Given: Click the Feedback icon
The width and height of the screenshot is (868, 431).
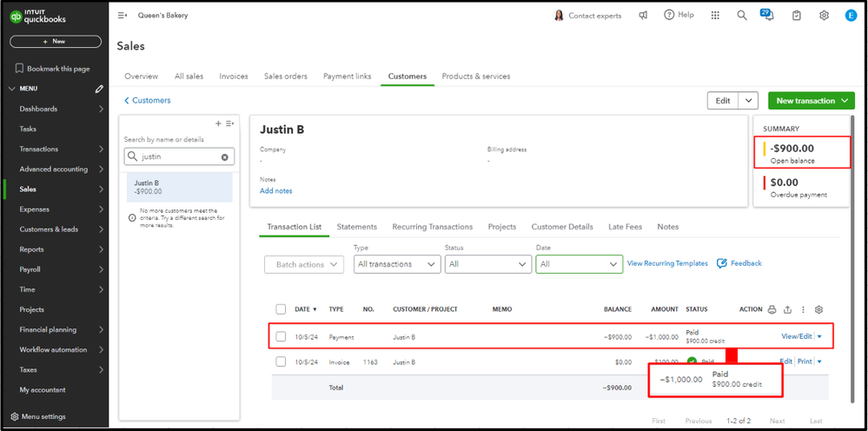Looking at the screenshot, I should (x=721, y=263).
